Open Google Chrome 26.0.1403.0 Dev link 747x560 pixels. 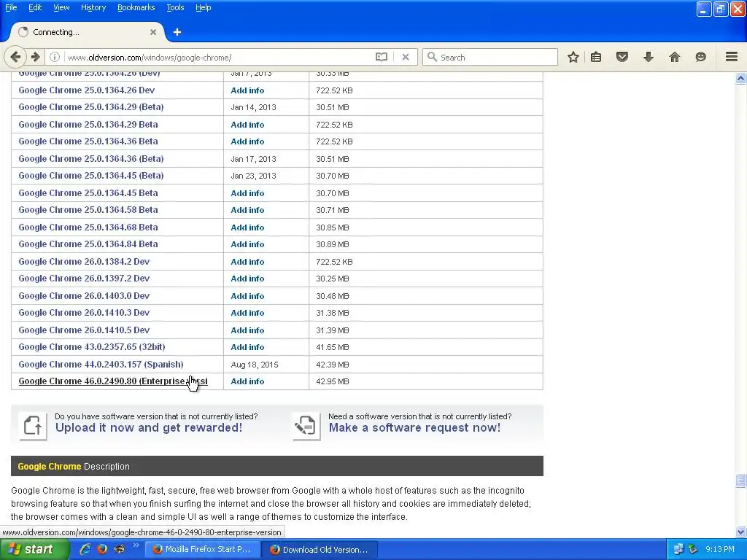click(85, 296)
